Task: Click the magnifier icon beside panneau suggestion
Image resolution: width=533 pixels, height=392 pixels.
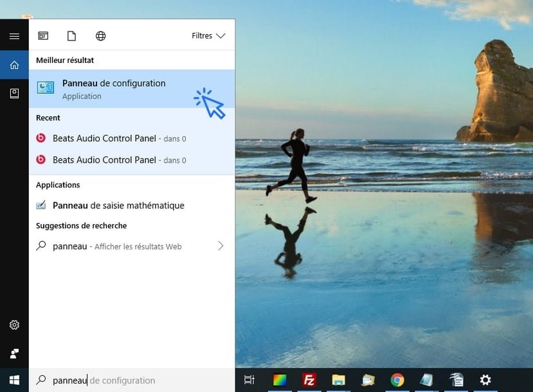Action: tap(41, 245)
